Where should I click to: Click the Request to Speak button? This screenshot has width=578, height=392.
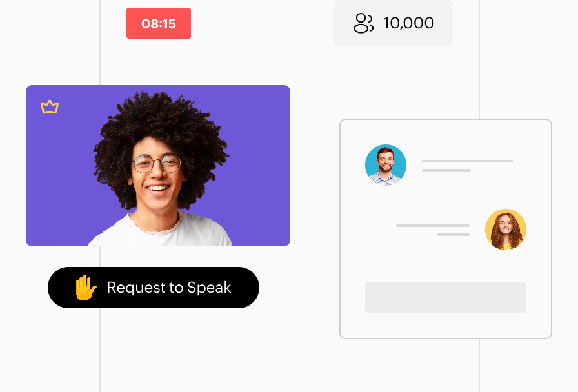[154, 288]
